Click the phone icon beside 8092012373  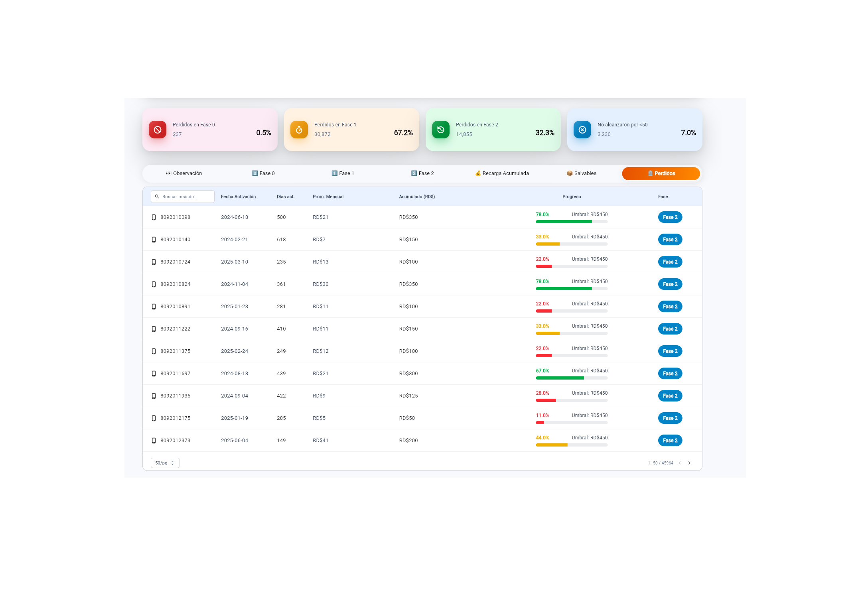(x=154, y=441)
